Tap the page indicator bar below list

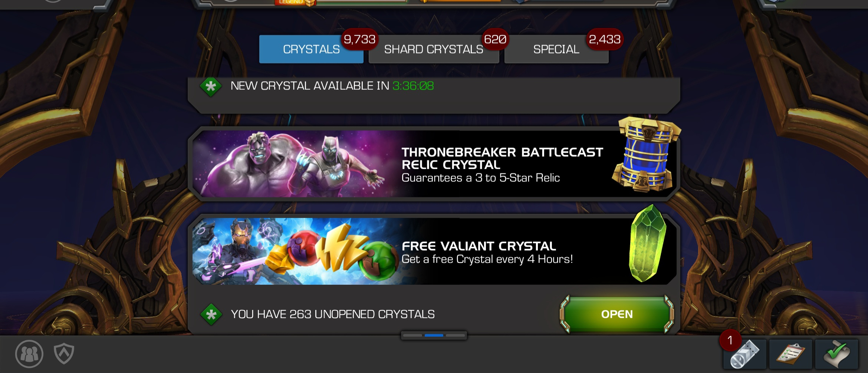(x=434, y=335)
